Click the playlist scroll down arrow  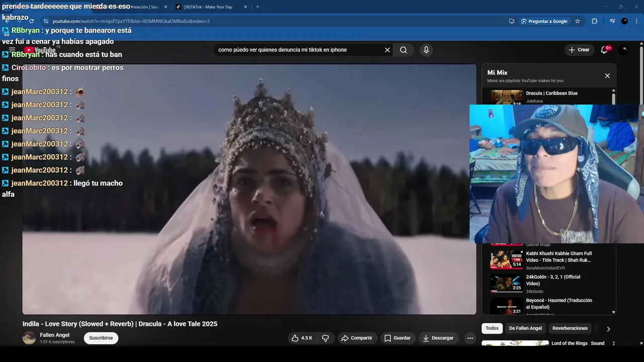coord(613,312)
